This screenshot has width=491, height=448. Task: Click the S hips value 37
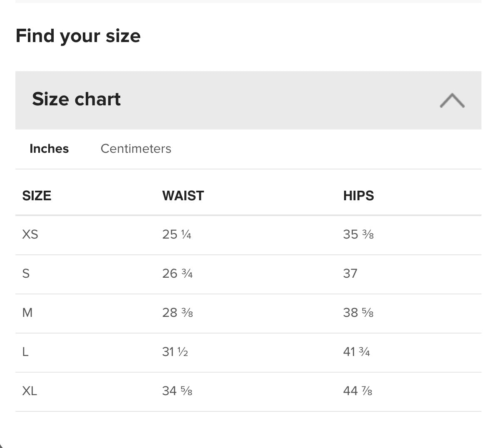tap(350, 274)
